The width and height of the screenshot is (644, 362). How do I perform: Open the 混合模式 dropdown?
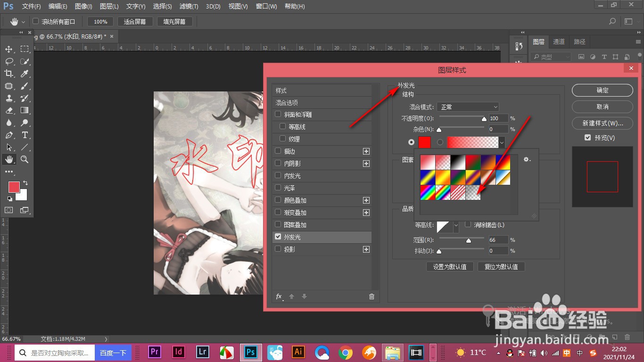(x=468, y=107)
